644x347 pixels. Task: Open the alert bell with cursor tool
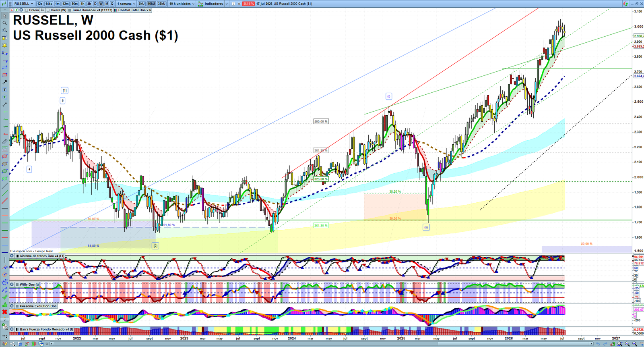click(4, 38)
